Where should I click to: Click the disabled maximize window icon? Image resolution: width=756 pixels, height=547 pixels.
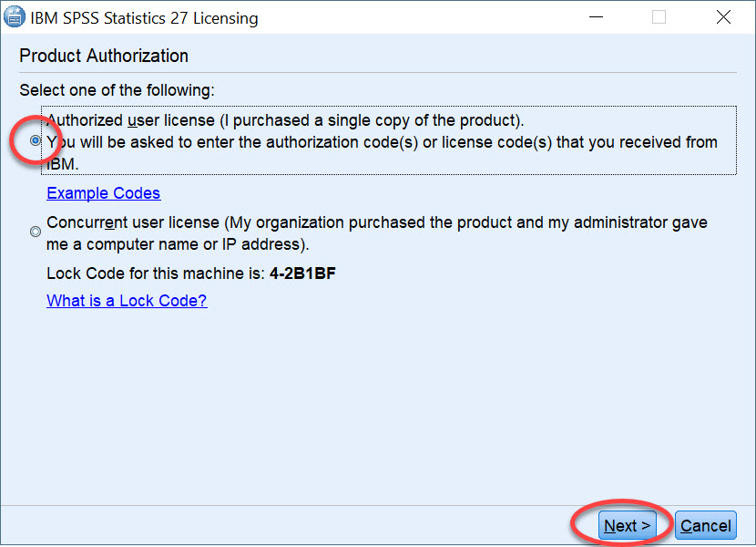point(659,17)
